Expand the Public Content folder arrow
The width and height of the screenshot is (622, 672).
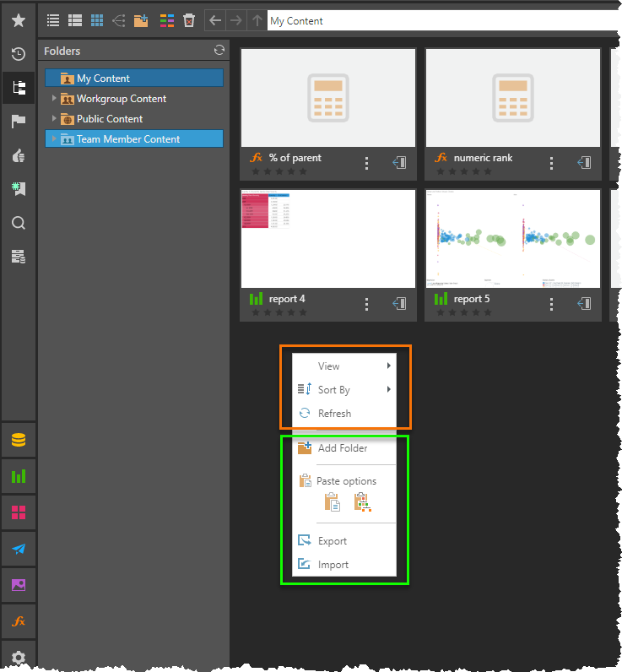[x=54, y=119]
